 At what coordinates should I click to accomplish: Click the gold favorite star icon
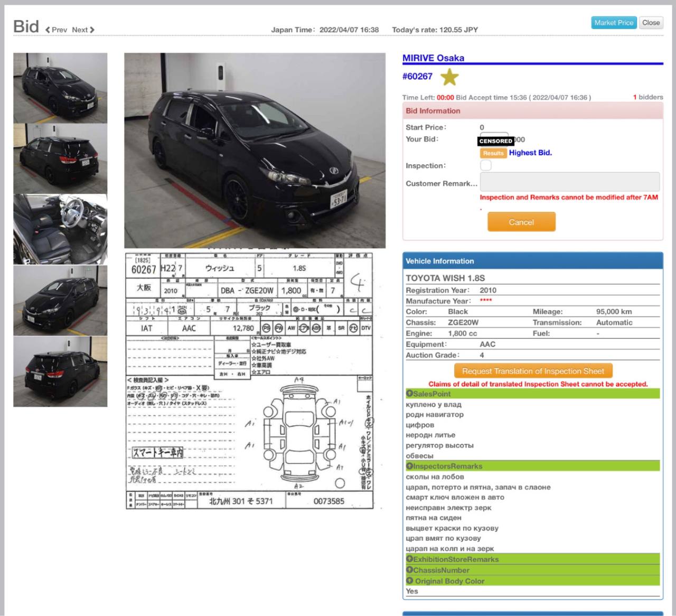[449, 77]
